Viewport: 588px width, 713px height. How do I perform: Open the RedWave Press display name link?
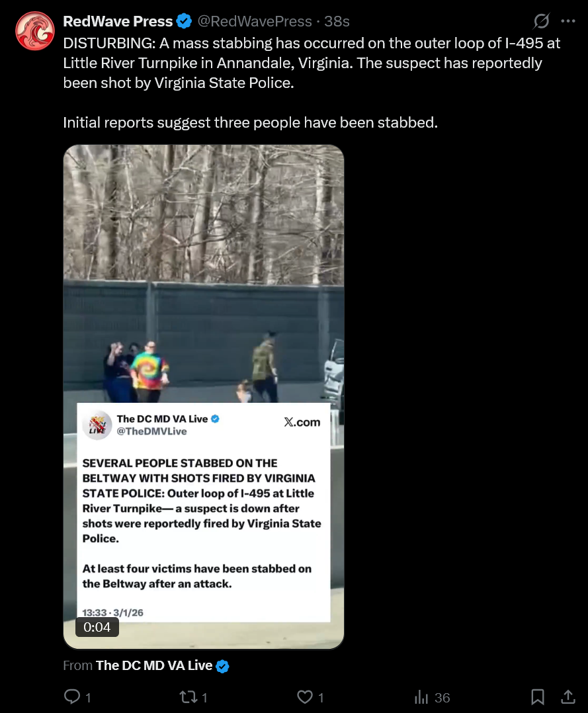[118, 21]
